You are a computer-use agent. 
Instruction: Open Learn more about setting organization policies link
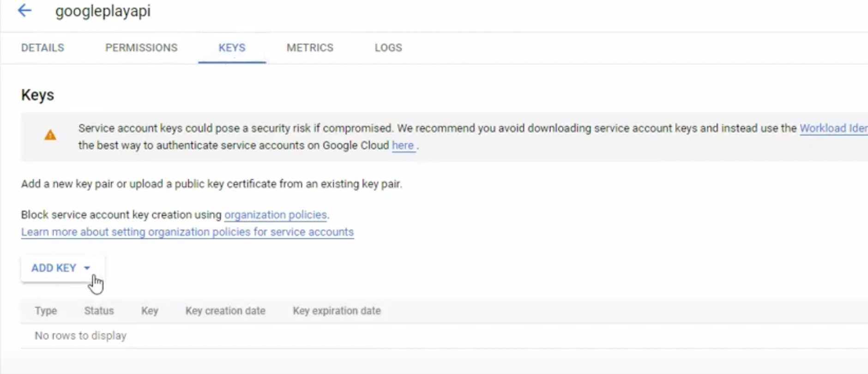coord(187,232)
